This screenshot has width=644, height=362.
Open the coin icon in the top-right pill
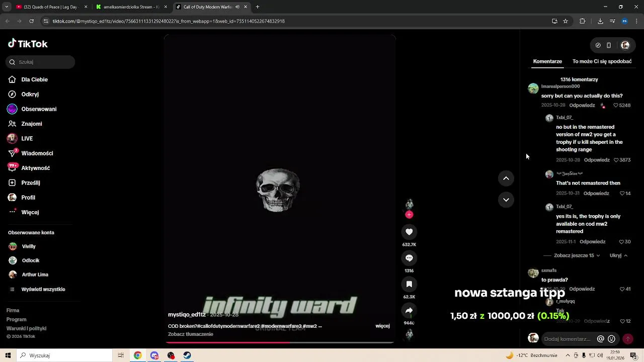(x=598, y=45)
